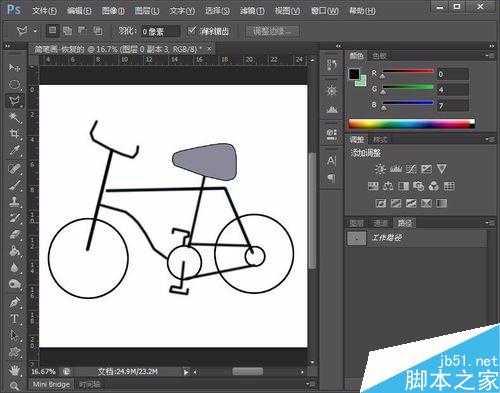Switch to the 色板 swatches tab

(379, 56)
